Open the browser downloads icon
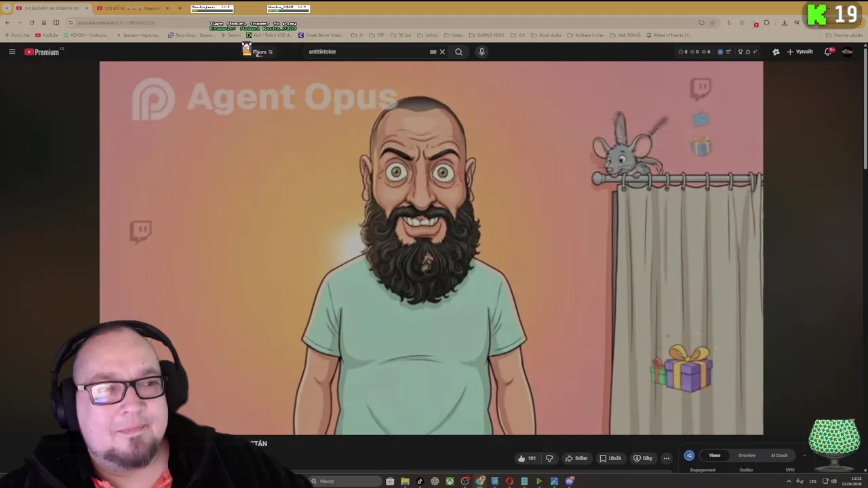 pos(785,22)
